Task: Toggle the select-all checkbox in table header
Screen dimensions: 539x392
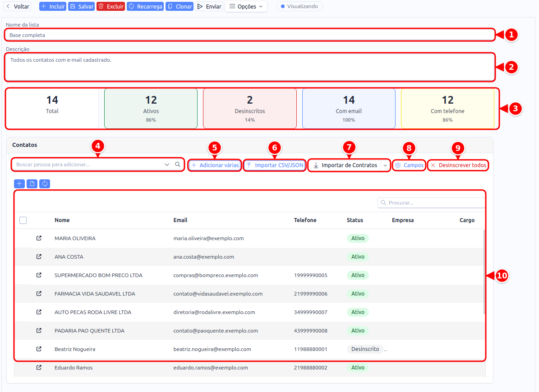Action: (23, 220)
